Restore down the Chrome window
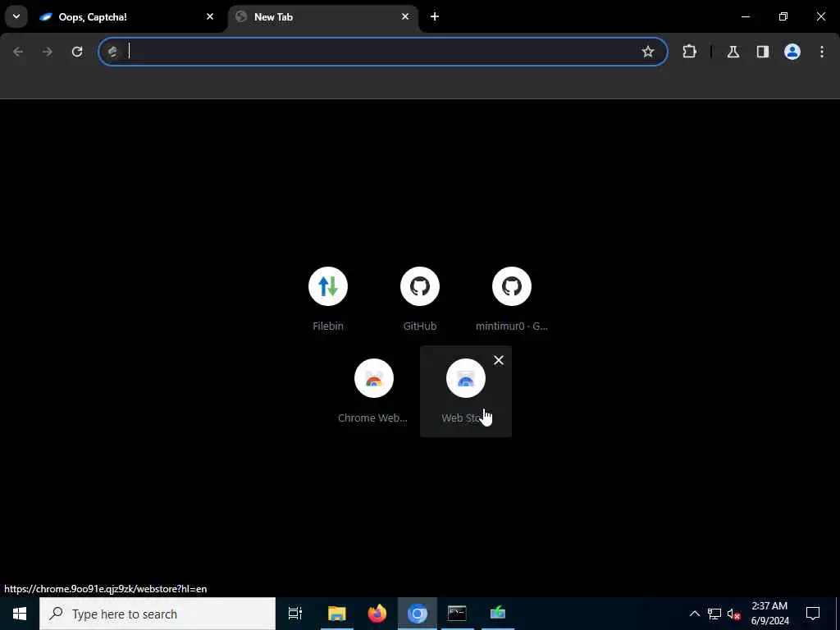The image size is (840, 630). [783, 16]
